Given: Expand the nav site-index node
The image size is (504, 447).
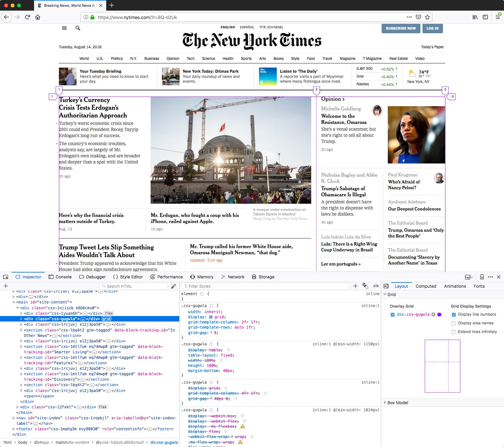Looking at the screenshot, I should pos(14,418).
